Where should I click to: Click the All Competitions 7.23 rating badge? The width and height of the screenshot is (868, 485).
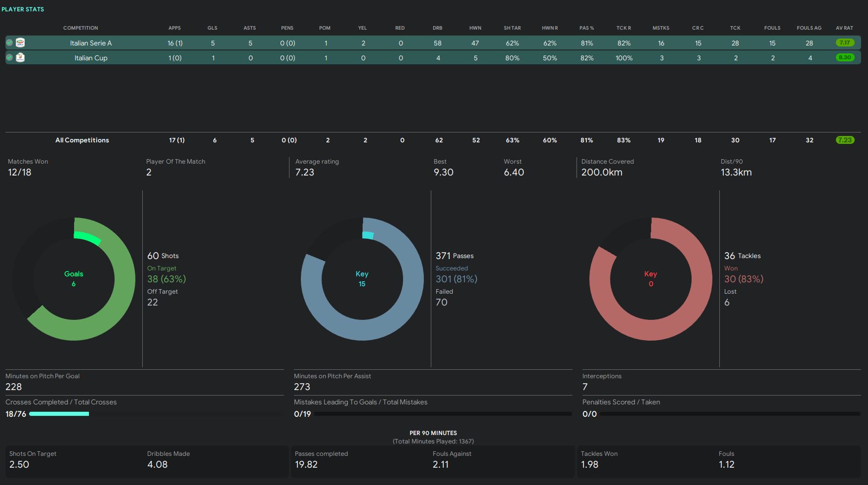845,140
